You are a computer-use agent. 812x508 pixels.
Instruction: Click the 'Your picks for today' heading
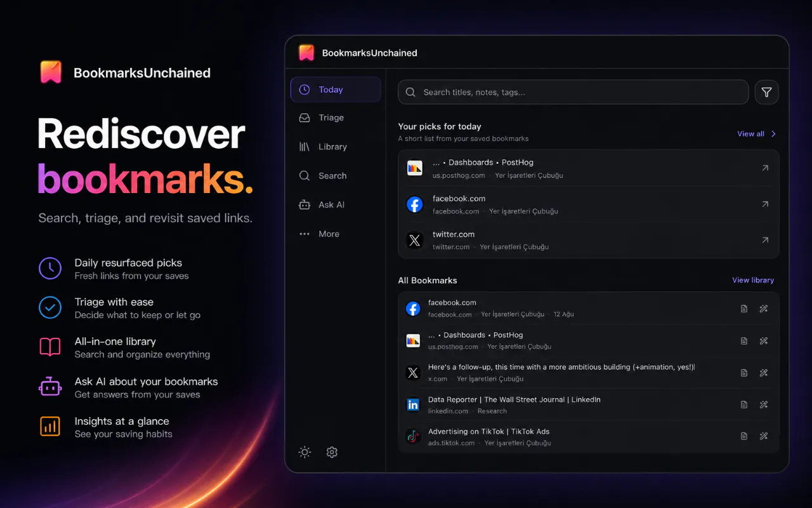tap(440, 126)
